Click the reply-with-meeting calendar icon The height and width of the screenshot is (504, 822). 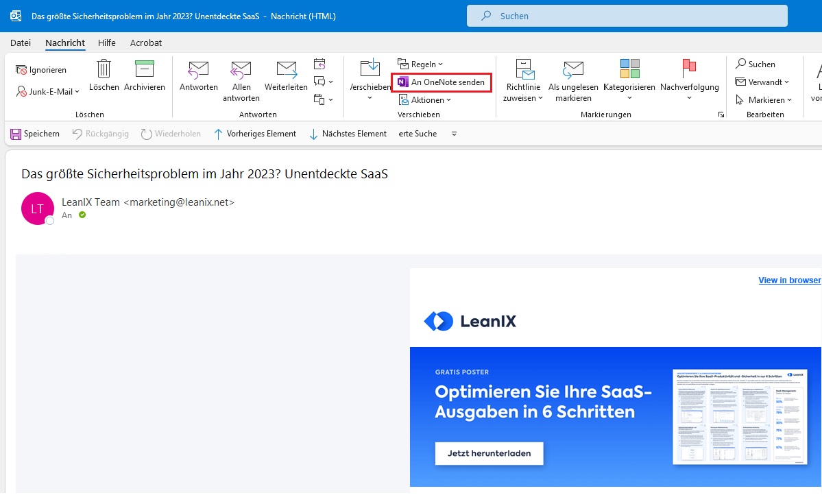319,64
